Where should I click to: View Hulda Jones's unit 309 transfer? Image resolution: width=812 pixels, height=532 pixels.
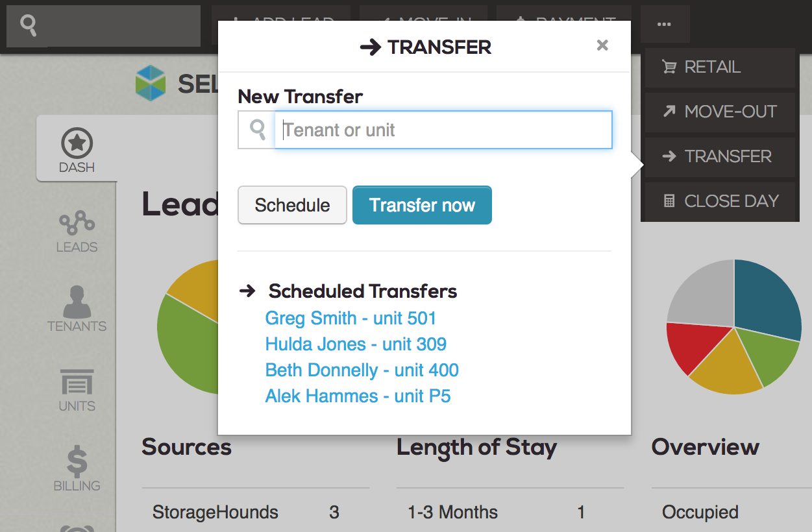pyautogui.click(x=356, y=344)
